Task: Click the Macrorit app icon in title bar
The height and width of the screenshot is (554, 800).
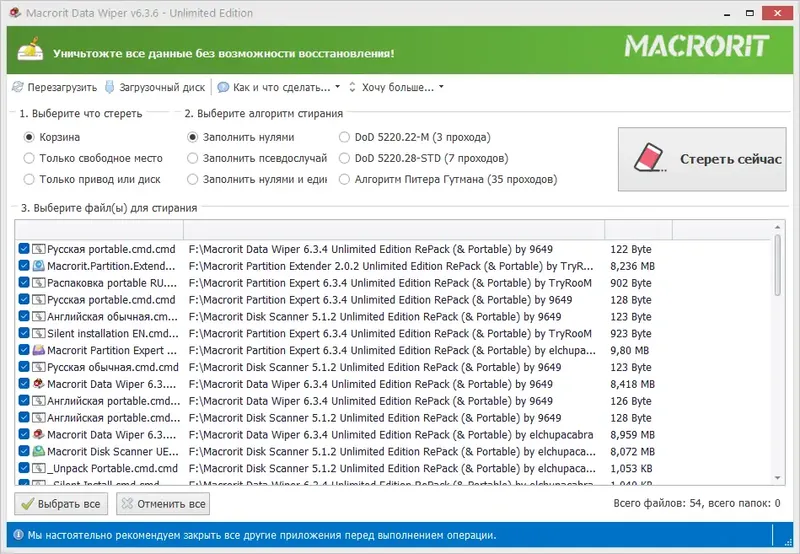Action: (15, 13)
